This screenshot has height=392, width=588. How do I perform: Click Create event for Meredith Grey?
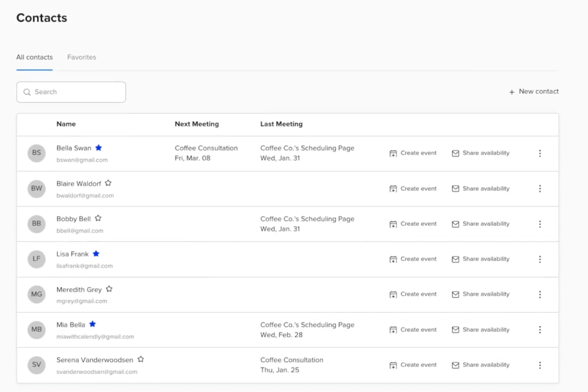pos(413,294)
